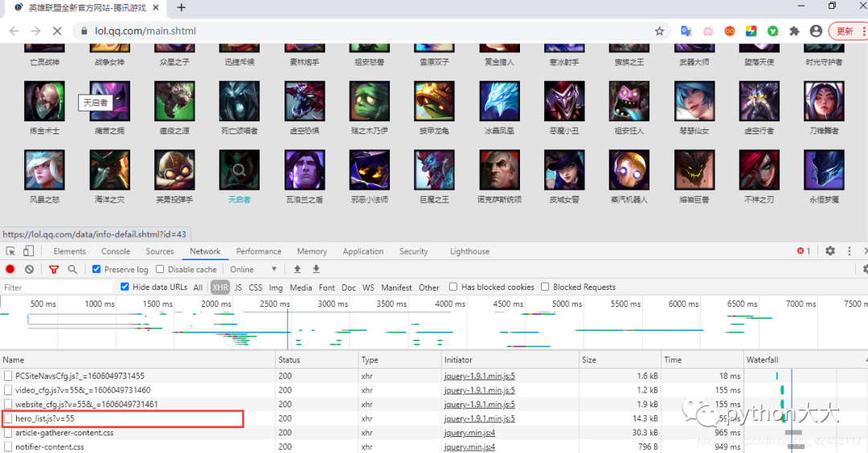Toggle the network filter funnel icon
This screenshot has height=453, width=868.
[x=54, y=269]
